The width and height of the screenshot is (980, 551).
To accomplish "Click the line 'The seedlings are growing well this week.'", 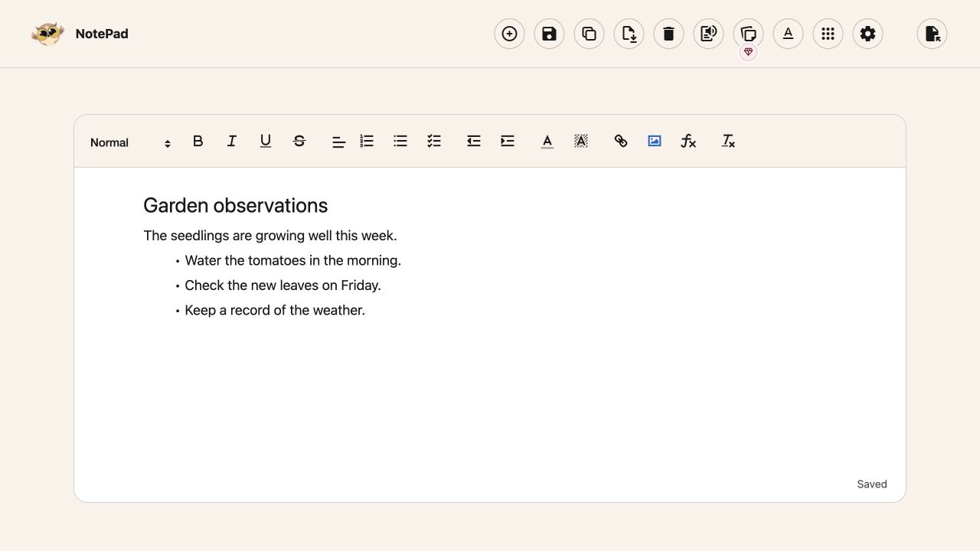I will [x=269, y=236].
